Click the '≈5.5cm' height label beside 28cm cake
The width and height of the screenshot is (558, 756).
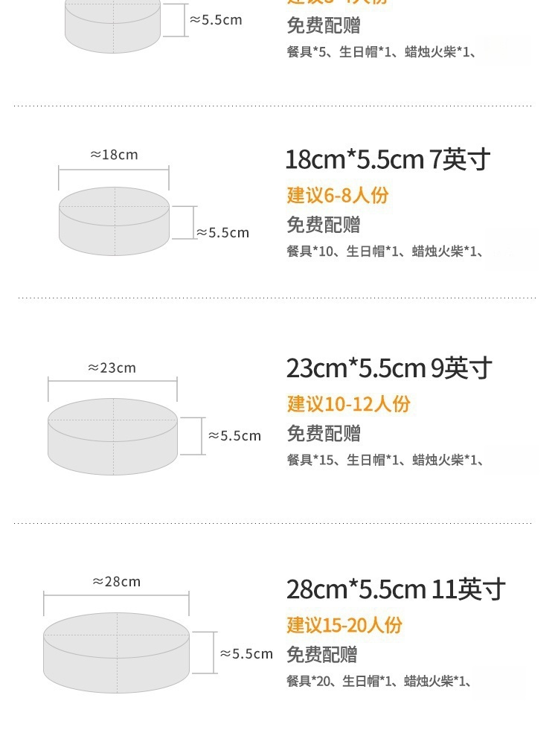click(246, 654)
